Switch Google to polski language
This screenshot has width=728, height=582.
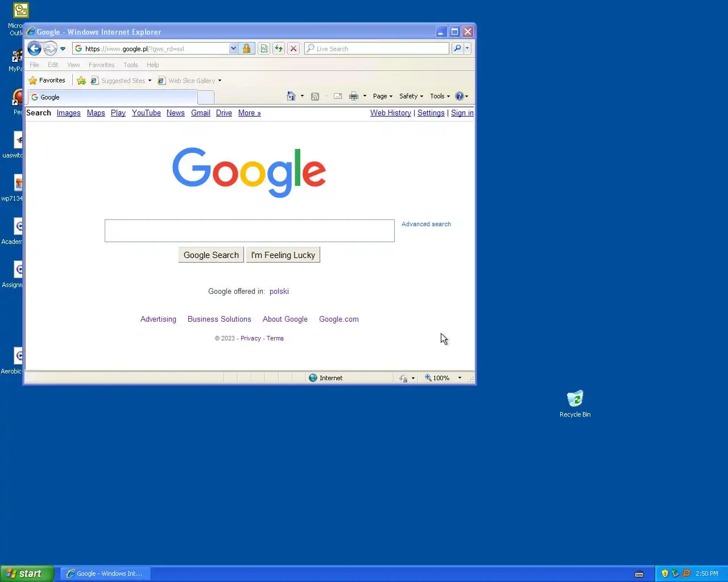pos(279,292)
